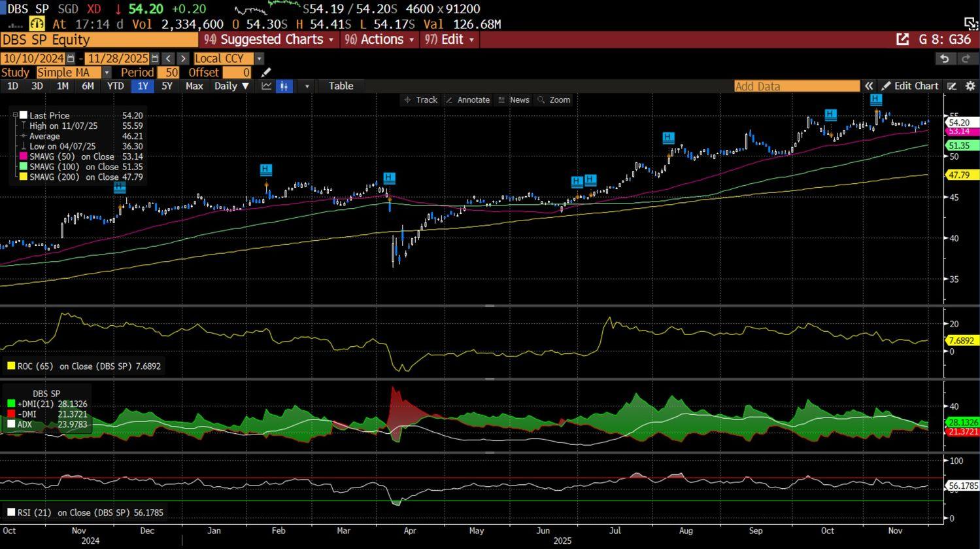
Task: Open start date calendar picker
Action: tap(71, 59)
